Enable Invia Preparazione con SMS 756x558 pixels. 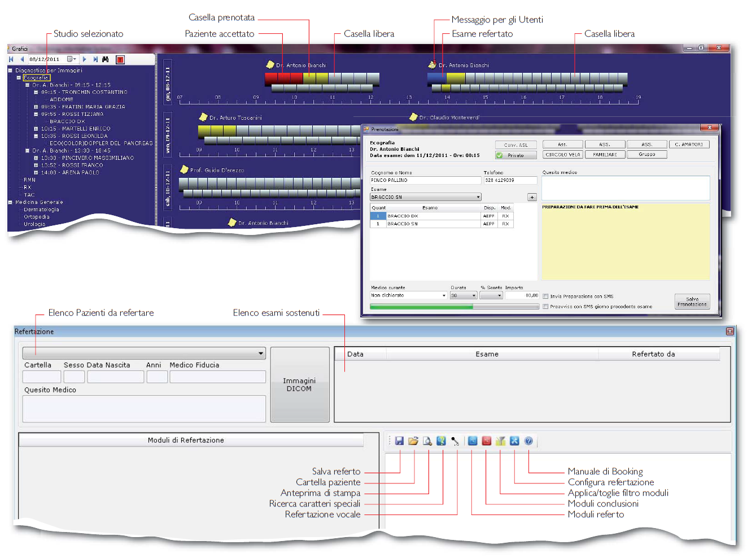click(x=545, y=296)
